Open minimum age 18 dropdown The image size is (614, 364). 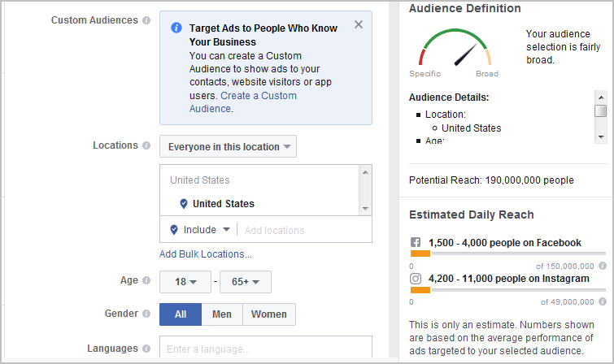coord(185,282)
